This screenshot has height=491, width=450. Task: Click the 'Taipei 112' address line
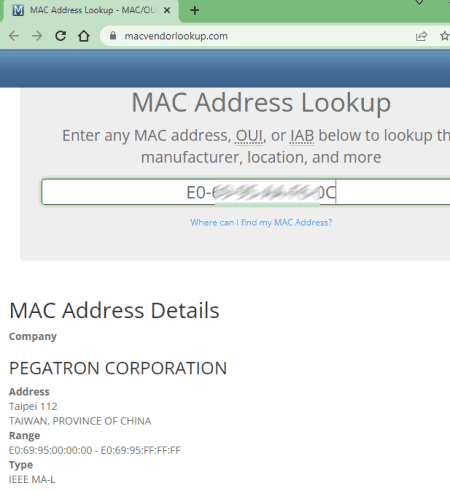tap(33, 406)
